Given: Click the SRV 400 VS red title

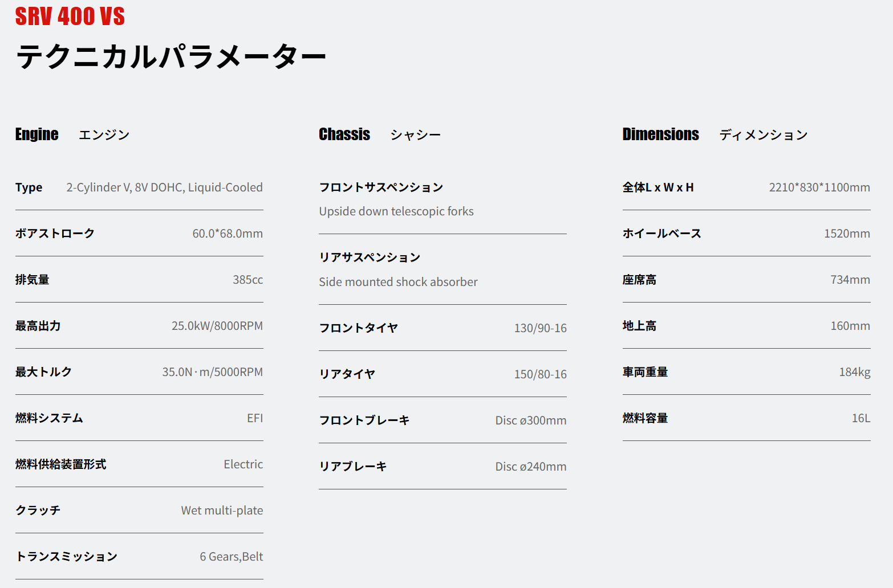Looking at the screenshot, I should [70, 17].
